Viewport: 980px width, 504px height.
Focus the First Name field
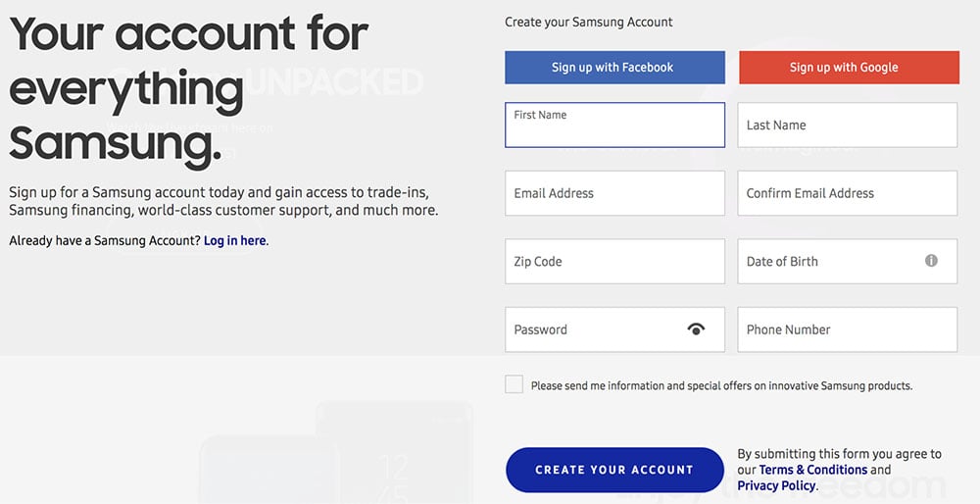click(x=615, y=126)
